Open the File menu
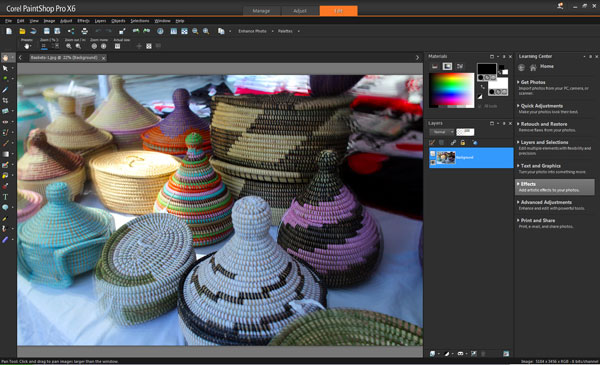The width and height of the screenshot is (600, 365). click(8, 21)
